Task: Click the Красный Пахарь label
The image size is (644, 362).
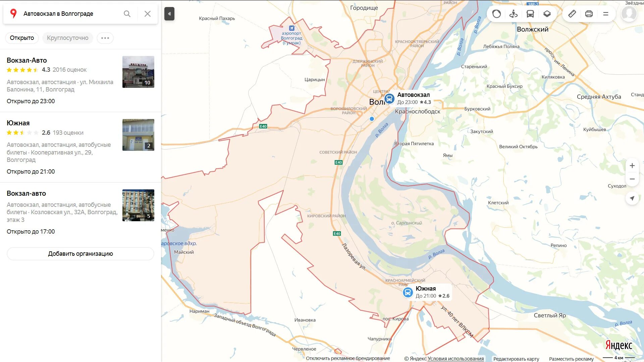Action: click(217, 18)
